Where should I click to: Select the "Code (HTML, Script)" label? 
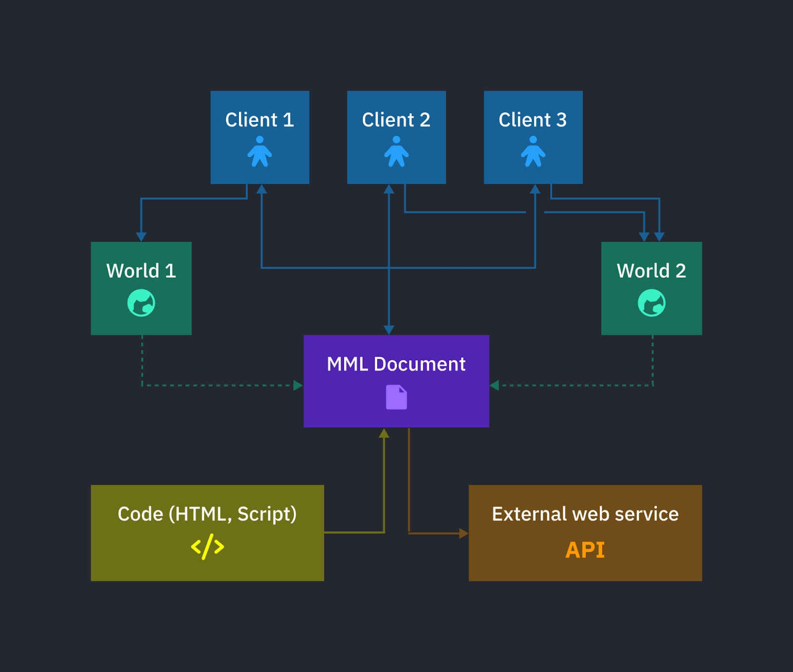point(207,514)
